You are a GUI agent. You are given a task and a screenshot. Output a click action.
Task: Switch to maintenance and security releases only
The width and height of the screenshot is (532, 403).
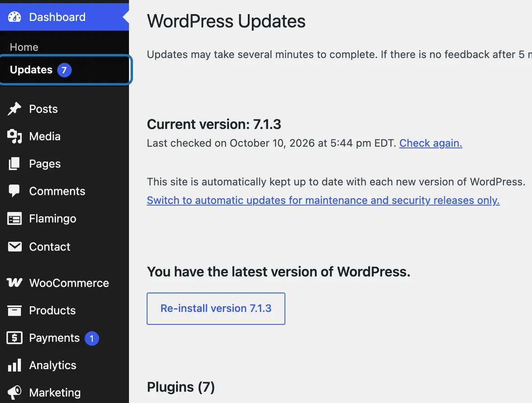(323, 200)
